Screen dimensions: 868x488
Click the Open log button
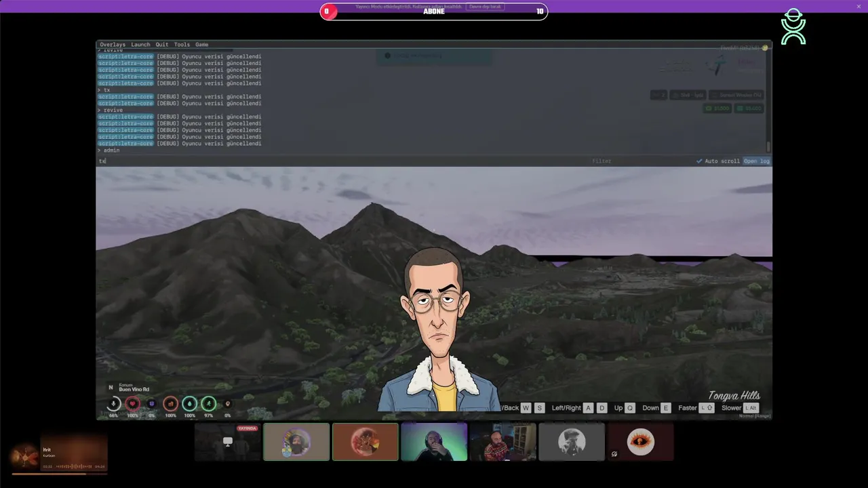(757, 161)
